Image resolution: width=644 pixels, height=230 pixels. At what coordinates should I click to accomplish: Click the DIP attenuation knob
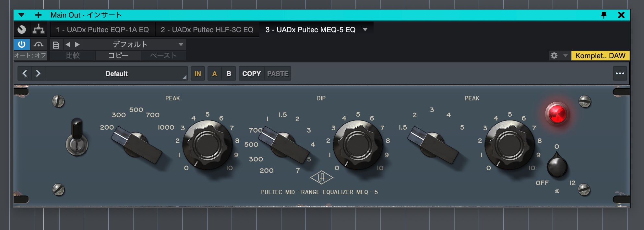click(x=358, y=145)
